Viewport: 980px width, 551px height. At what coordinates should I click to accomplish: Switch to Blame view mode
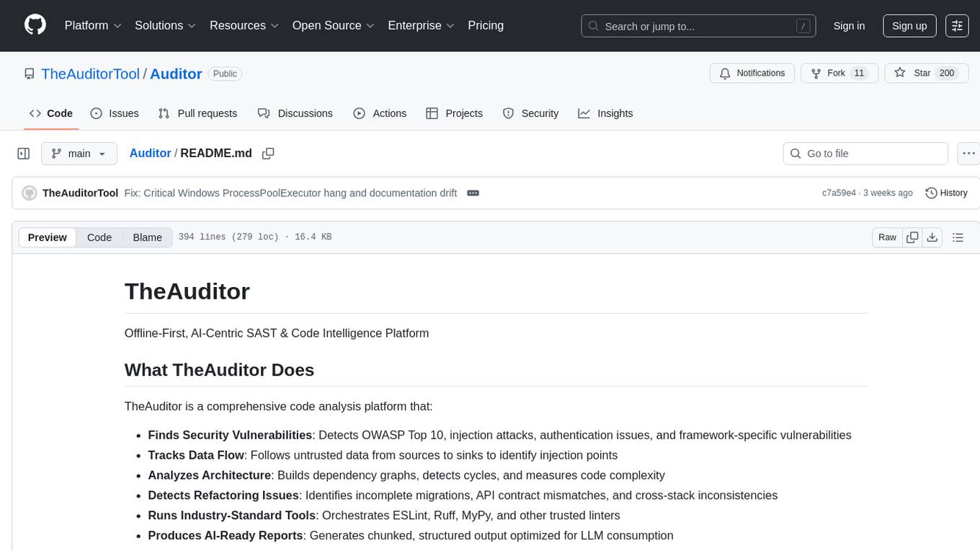click(147, 237)
